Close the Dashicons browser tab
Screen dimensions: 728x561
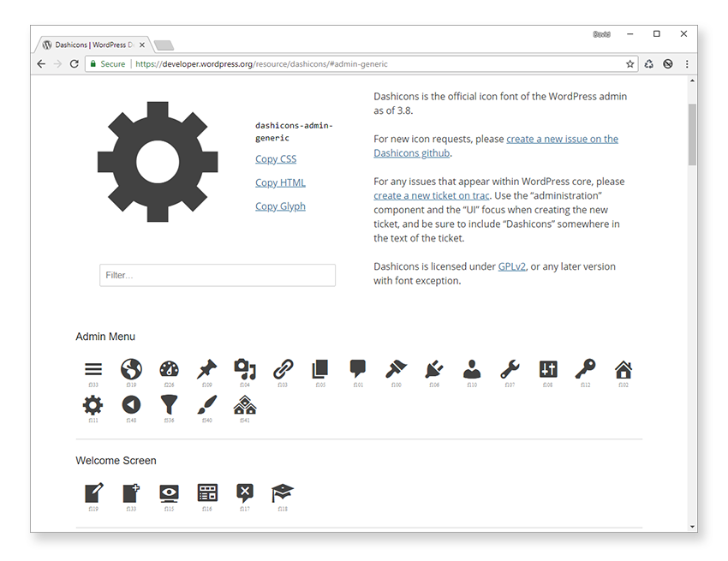142,45
